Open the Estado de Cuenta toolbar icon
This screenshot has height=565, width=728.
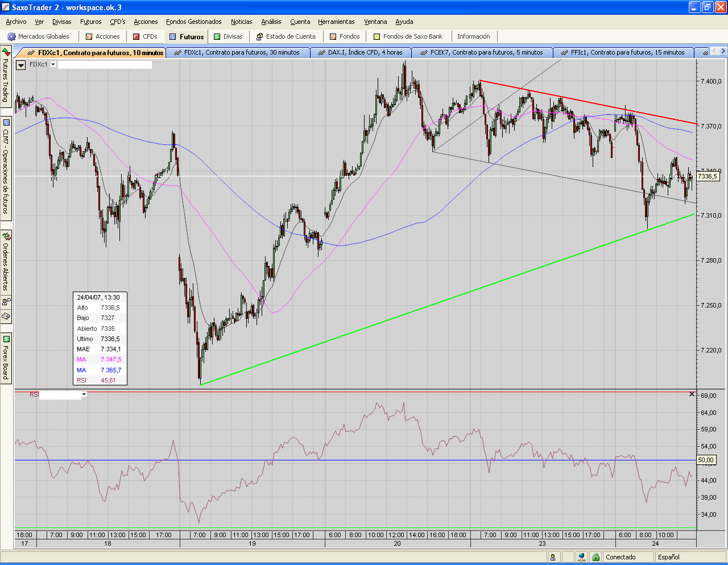pyautogui.click(x=259, y=36)
